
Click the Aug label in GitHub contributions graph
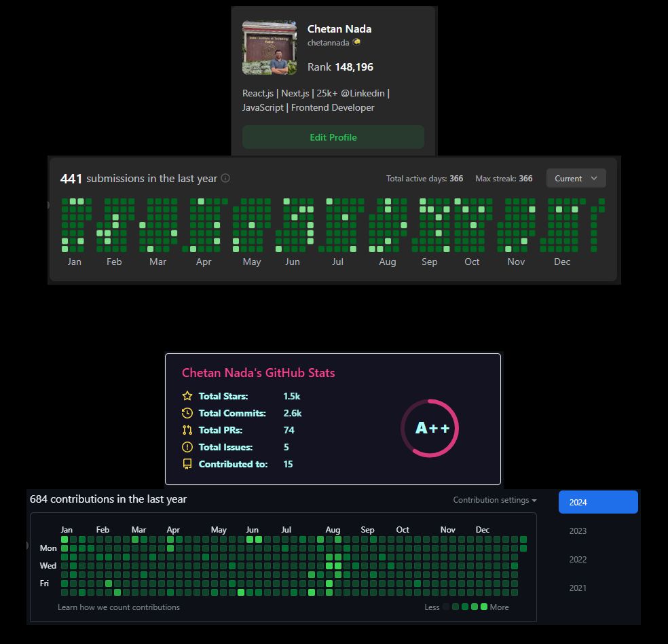click(x=333, y=530)
